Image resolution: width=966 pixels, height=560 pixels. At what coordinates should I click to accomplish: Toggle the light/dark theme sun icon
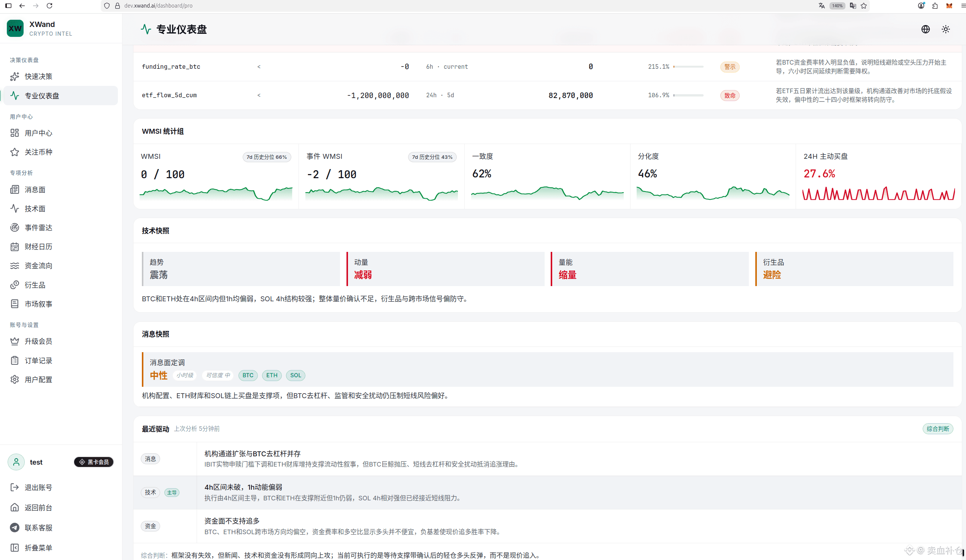[x=945, y=29]
